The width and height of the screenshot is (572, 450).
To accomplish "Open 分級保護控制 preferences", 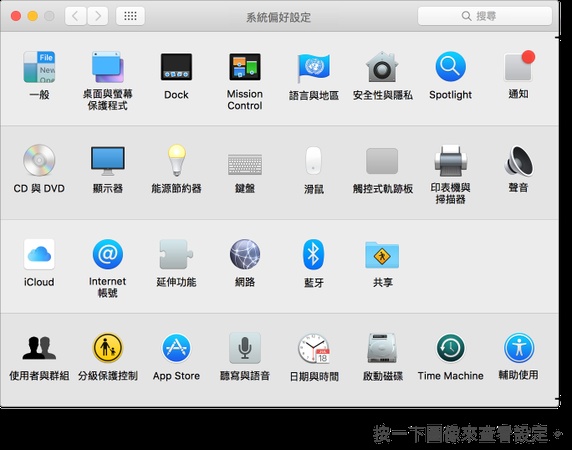I will pyautogui.click(x=108, y=348).
